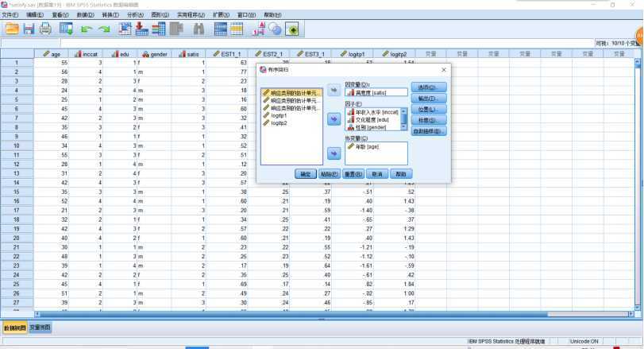
Task: Click the dialog's 帮助 button
Action: tap(401, 174)
